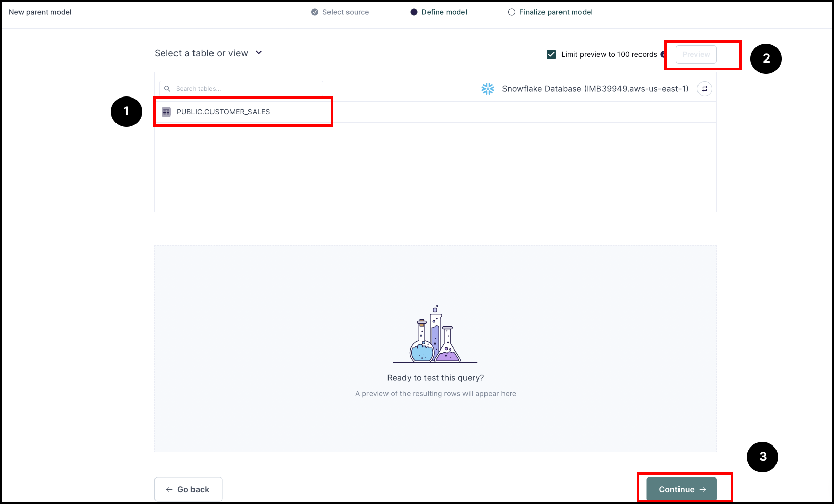This screenshot has width=834, height=504.
Task: Click the right arrow icon inside Continue
Action: pos(702,489)
